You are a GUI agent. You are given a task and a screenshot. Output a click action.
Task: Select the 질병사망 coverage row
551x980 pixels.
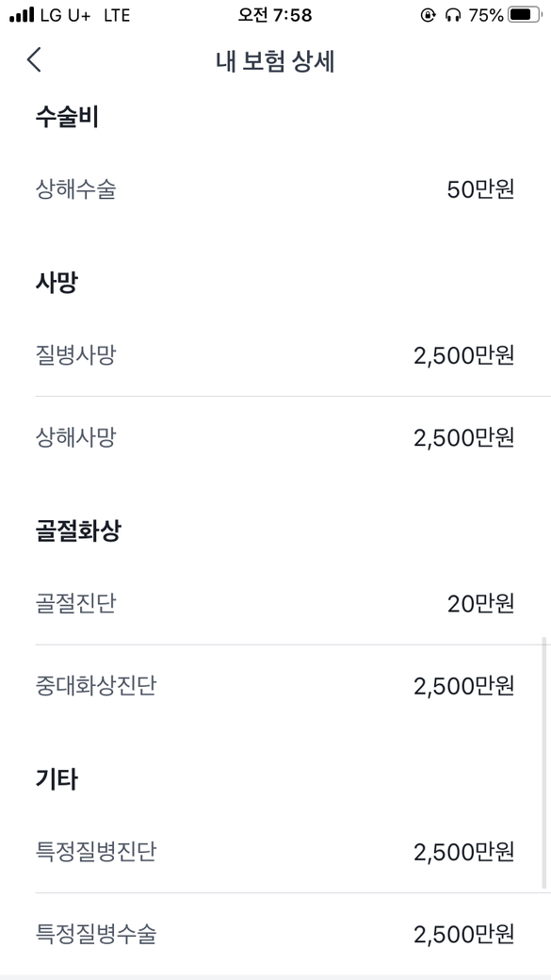click(275, 355)
